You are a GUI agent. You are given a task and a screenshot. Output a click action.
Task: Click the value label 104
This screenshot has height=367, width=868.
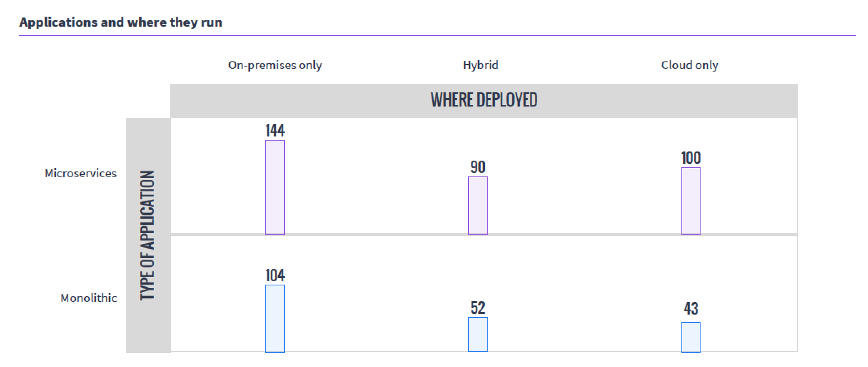pyautogui.click(x=275, y=275)
